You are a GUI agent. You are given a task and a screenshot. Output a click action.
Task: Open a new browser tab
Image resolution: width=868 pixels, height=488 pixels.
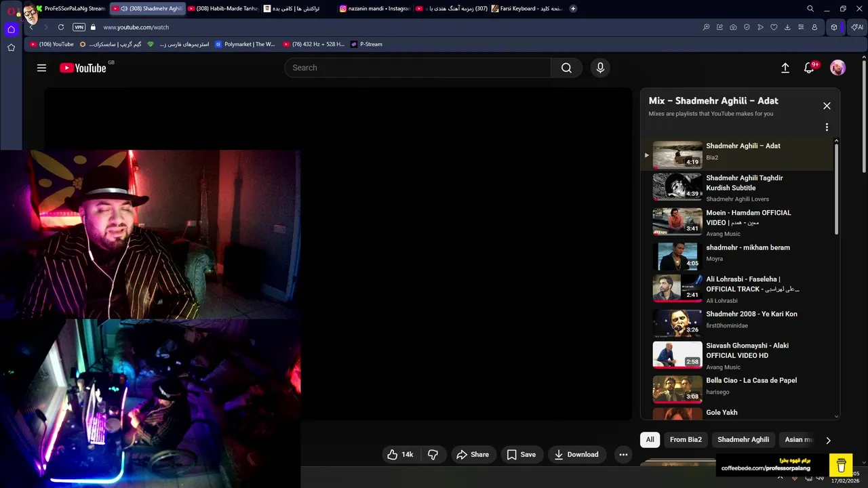tap(573, 9)
